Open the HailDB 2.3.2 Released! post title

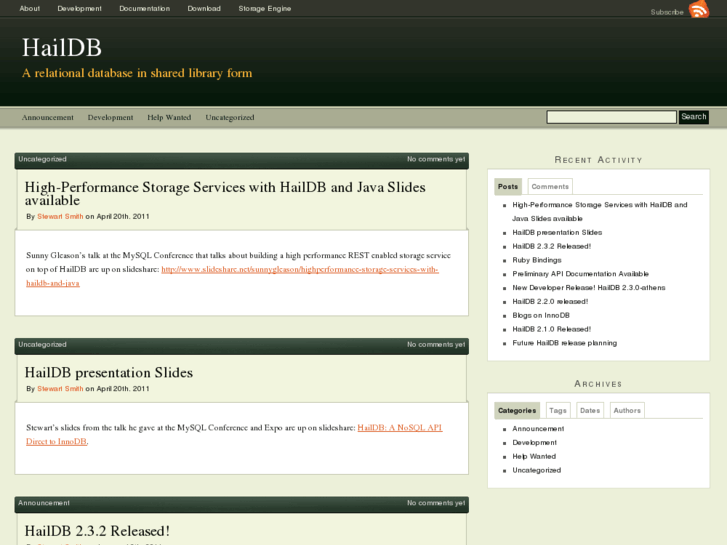click(97, 531)
